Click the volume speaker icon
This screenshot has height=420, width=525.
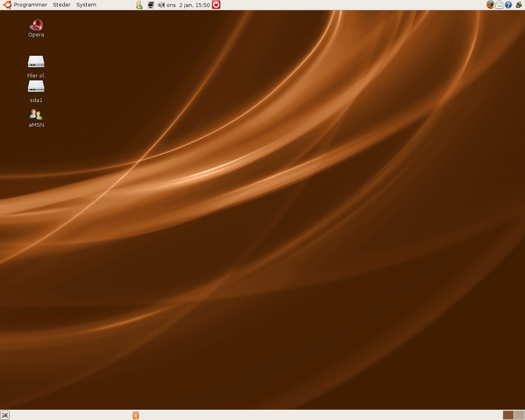tap(161, 5)
